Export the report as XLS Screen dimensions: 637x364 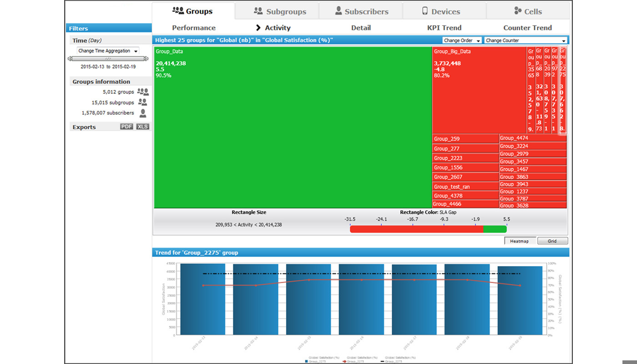click(x=143, y=126)
